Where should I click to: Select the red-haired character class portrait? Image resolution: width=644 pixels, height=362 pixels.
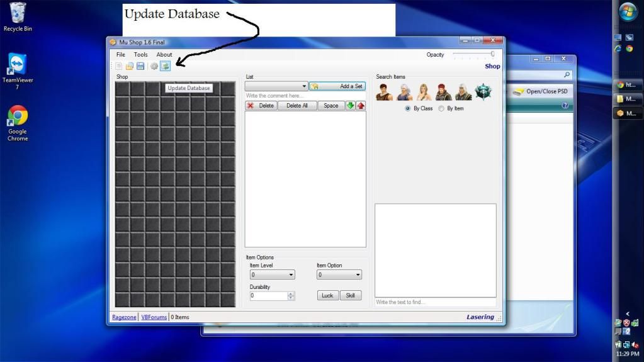(x=444, y=92)
